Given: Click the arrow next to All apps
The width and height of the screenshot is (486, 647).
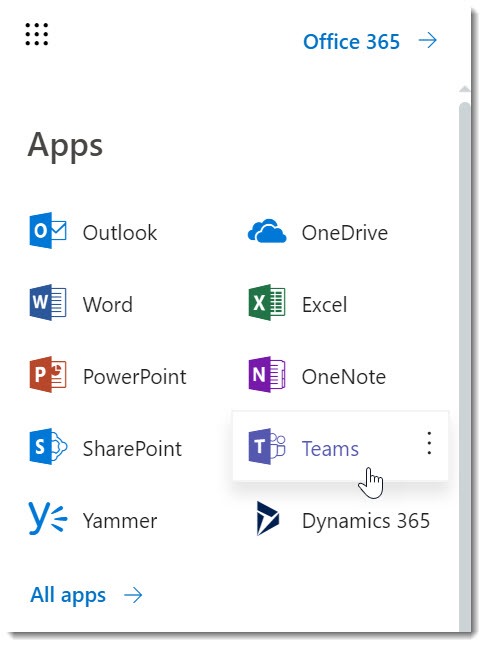Looking at the screenshot, I should point(133,595).
